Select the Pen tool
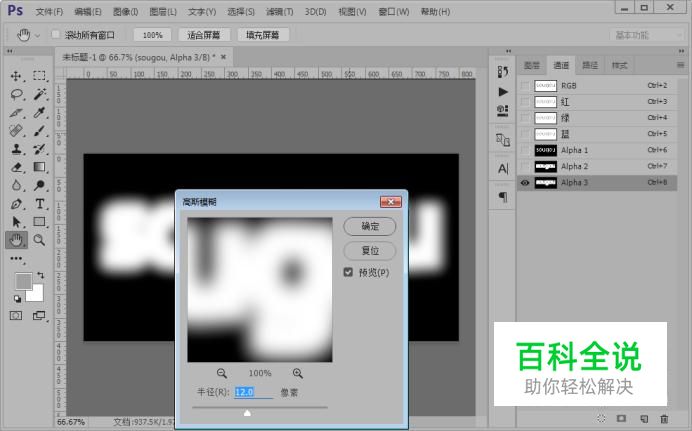The width and height of the screenshot is (692, 431). (x=16, y=204)
